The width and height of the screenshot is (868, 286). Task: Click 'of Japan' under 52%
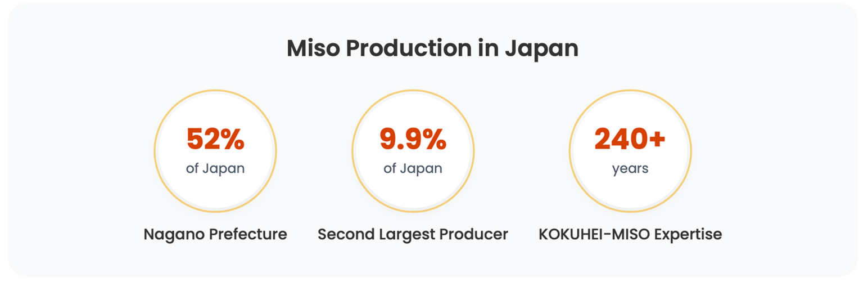(x=215, y=168)
